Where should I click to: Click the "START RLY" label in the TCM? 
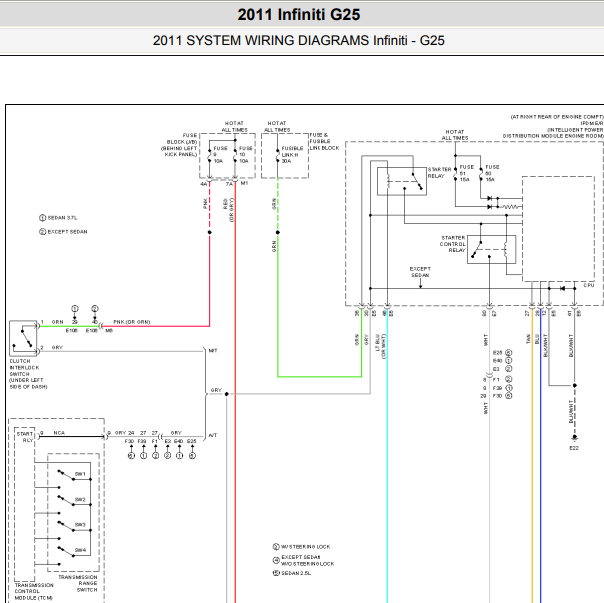25,437
